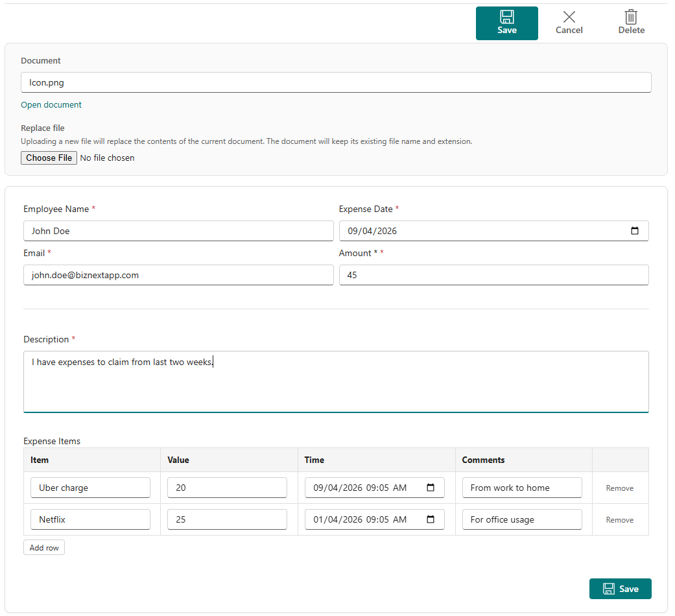Viewport: 675px width, 616px height.
Task: Click the Add row button
Action: [x=43, y=547]
